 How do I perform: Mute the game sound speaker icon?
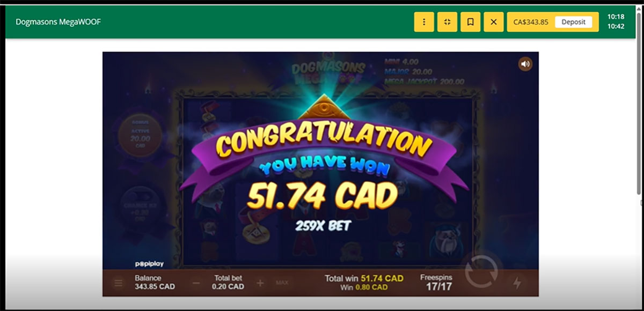pyautogui.click(x=525, y=64)
